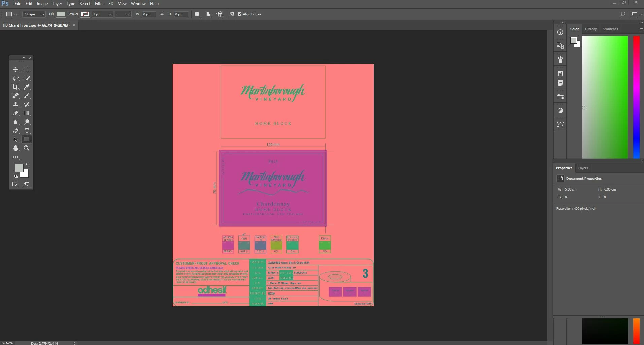Select the Zoom tool
644x345 pixels.
click(x=27, y=148)
